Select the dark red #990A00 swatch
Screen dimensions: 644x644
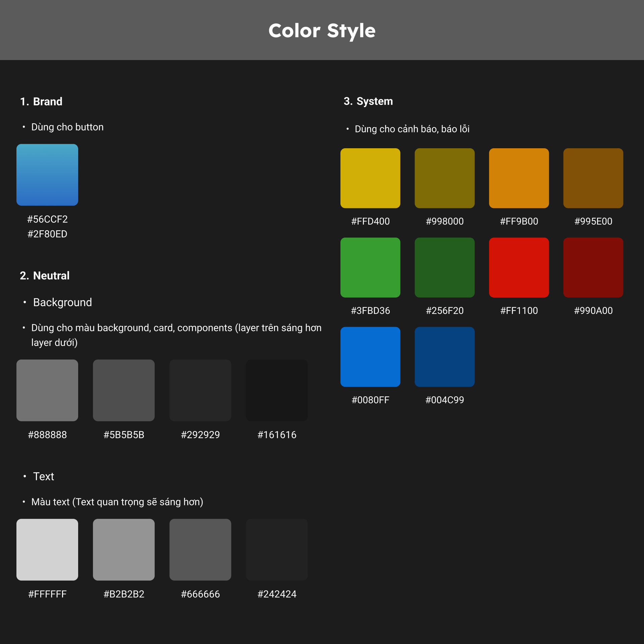pyautogui.click(x=593, y=268)
